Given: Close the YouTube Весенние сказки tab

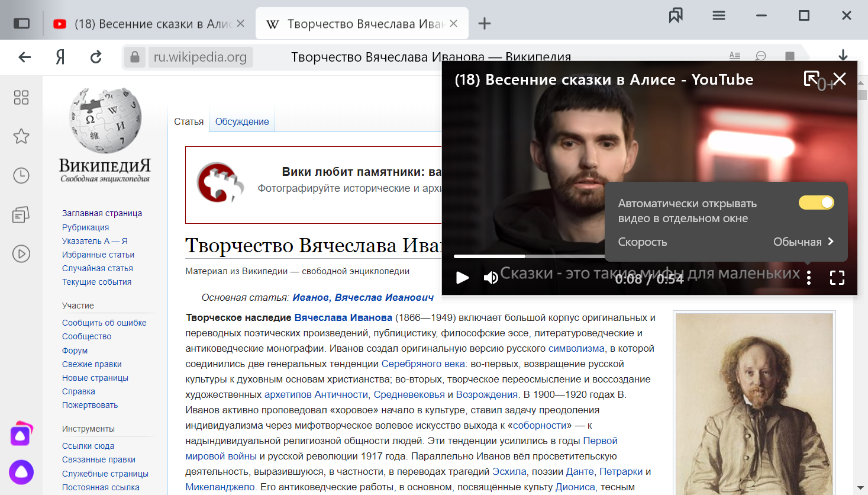Looking at the screenshot, I should [240, 24].
